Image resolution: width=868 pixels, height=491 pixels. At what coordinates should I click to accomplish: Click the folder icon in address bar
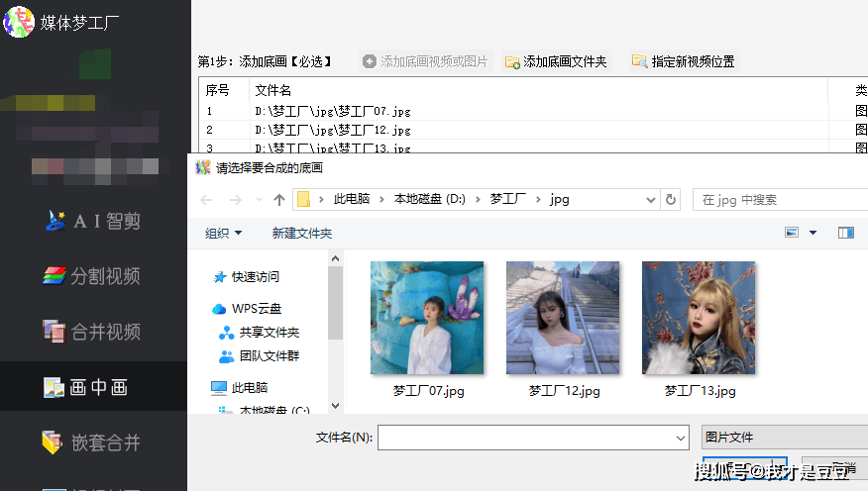(x=304, y=199)
